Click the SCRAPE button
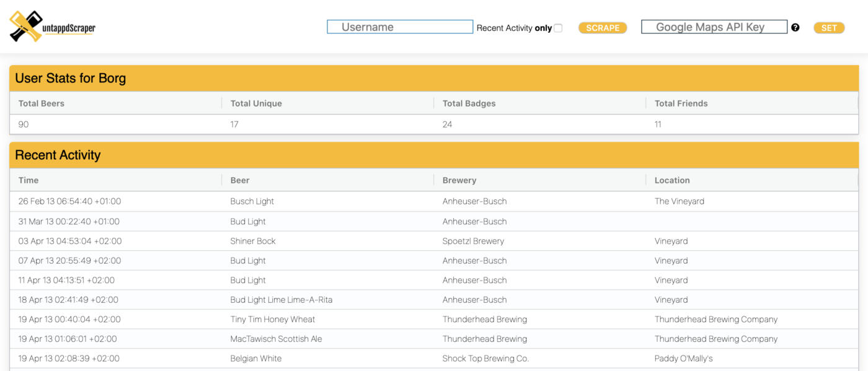The width and height of the screenshot is (868, 371). [x=603, y=28]
